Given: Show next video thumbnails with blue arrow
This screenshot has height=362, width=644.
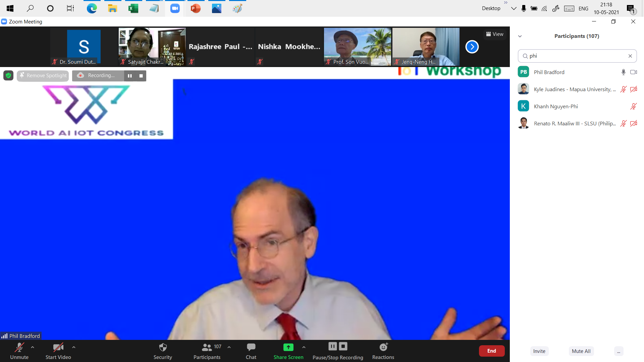Looking at the screenshot, I should pyautogui.click(x=472, y=47).
